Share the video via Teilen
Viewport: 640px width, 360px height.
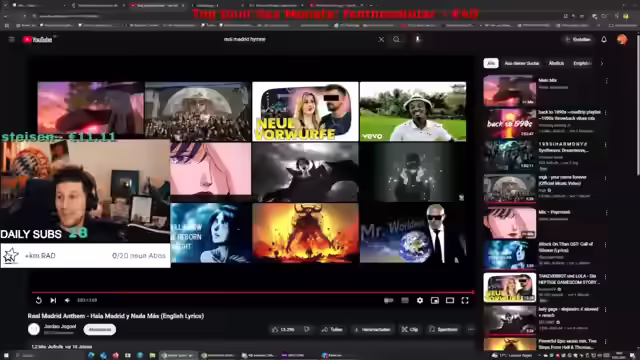(x=332, y=329)
